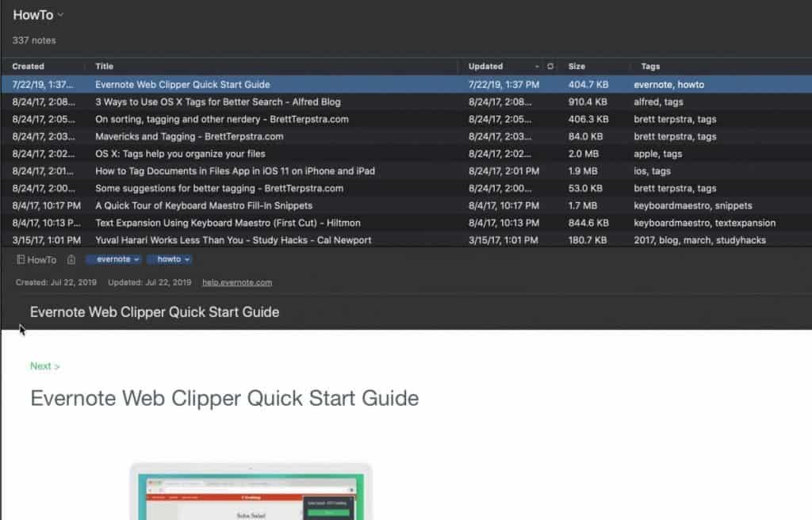Click the 1.7 MB size cell
This screenshot has height=520, width=812.
coord(582,205)
